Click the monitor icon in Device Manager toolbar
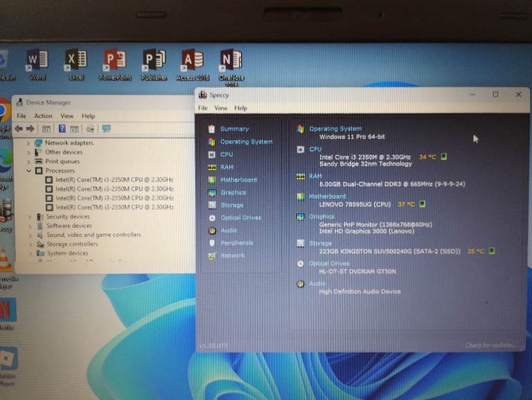Viewport: 532px width, 400px height. tap(107, 129)
